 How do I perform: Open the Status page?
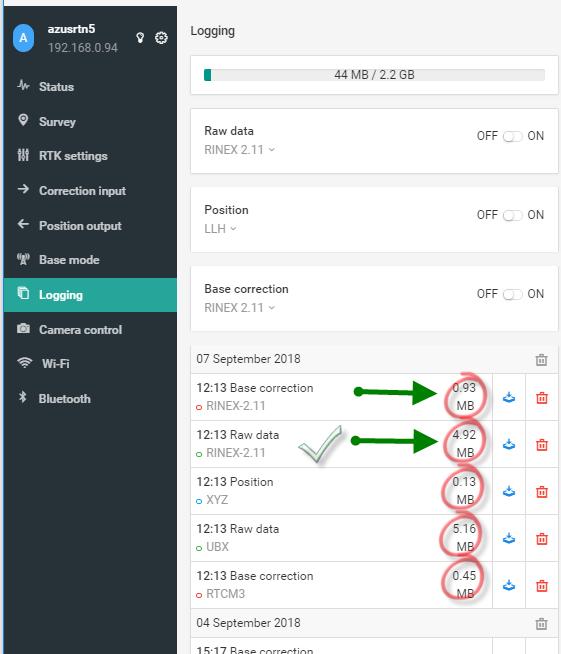90,86
